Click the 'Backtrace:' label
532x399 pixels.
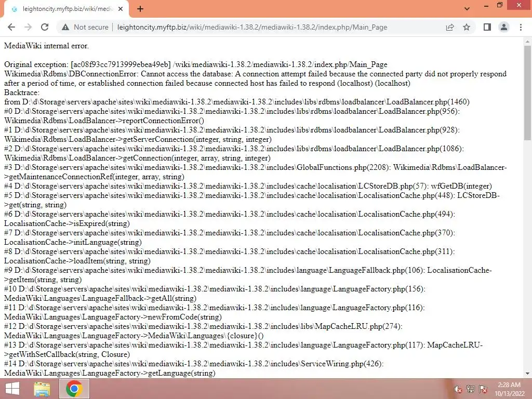(x=22, y=92)
